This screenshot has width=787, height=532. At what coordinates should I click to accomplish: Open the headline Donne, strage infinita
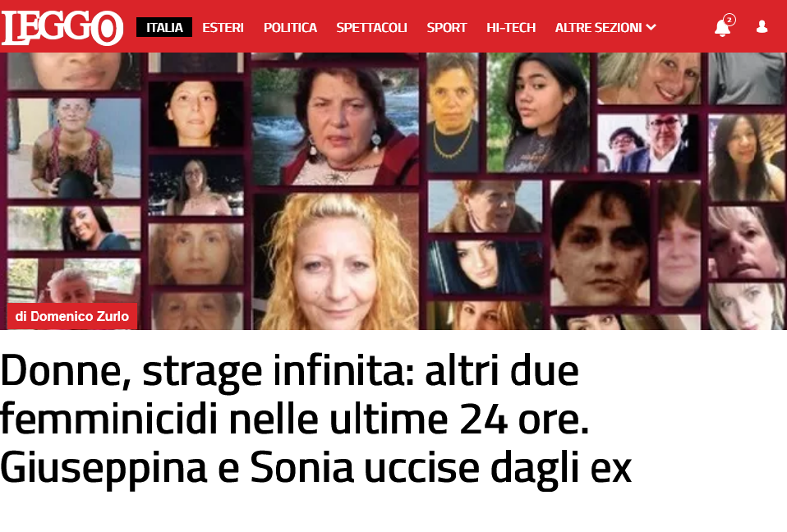pyautogui.click(x=315, y=420)
